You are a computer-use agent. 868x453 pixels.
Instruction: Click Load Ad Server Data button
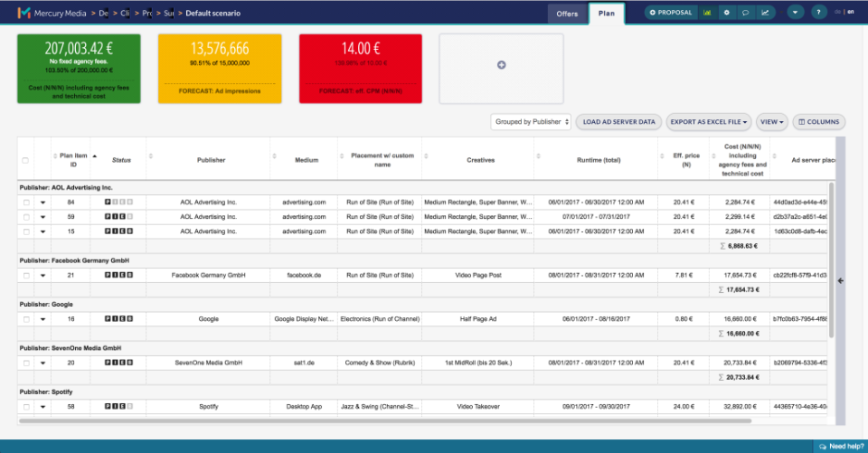pyautogui.click(x=618, y=122)
